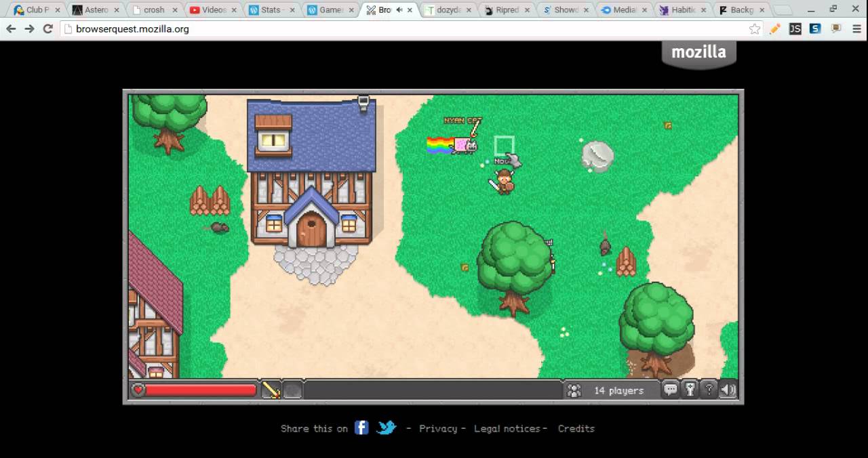
Task: Switch to the crosh tab
Action: coord(154,10)
